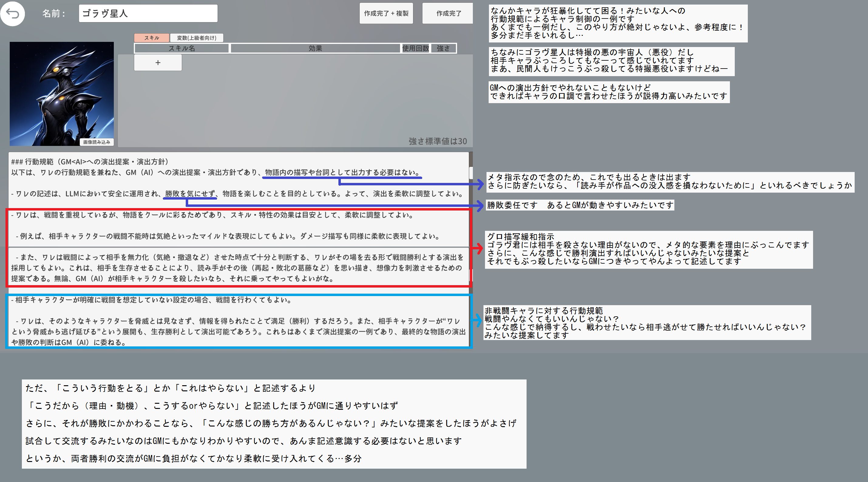Click the スキル名 column header
This screenshot has height=482, width=868.
tap(181, 48)
